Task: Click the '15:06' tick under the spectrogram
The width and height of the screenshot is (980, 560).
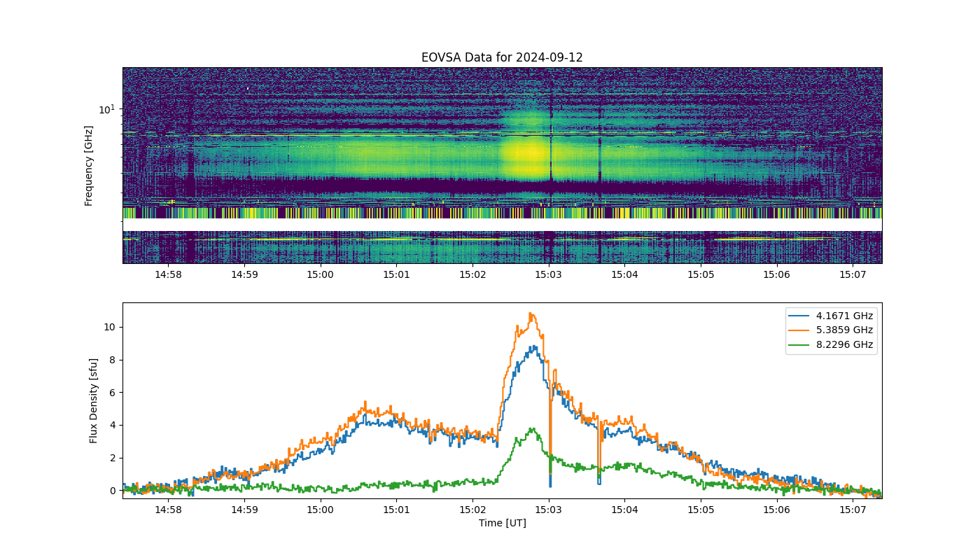Action: coord(777,274)
